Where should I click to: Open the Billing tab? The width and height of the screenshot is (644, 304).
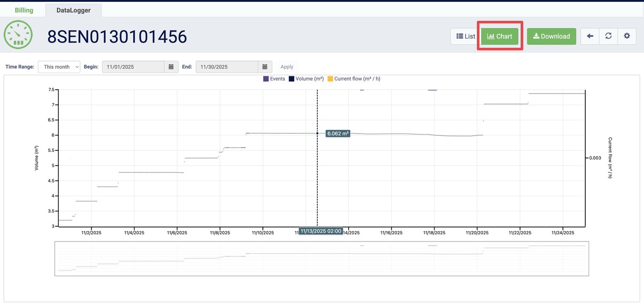pos(24,10)
